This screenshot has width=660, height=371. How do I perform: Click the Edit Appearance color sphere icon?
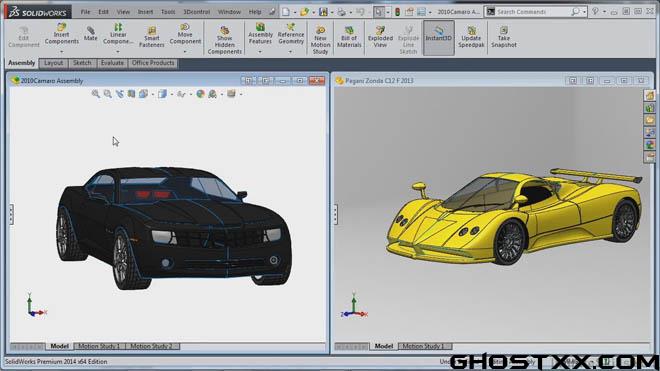(200, 94)
